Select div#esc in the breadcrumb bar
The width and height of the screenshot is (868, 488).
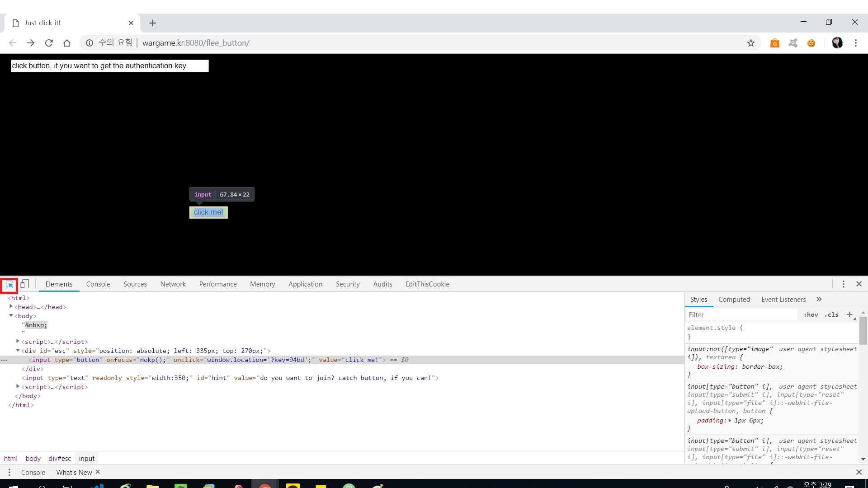[x=60, y=459]
